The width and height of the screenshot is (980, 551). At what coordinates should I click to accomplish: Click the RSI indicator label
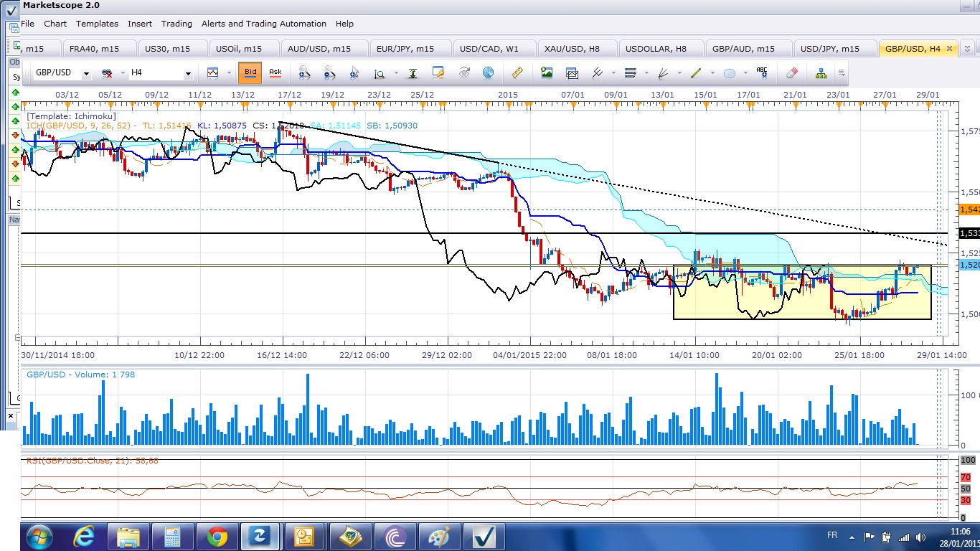(93, 461)
